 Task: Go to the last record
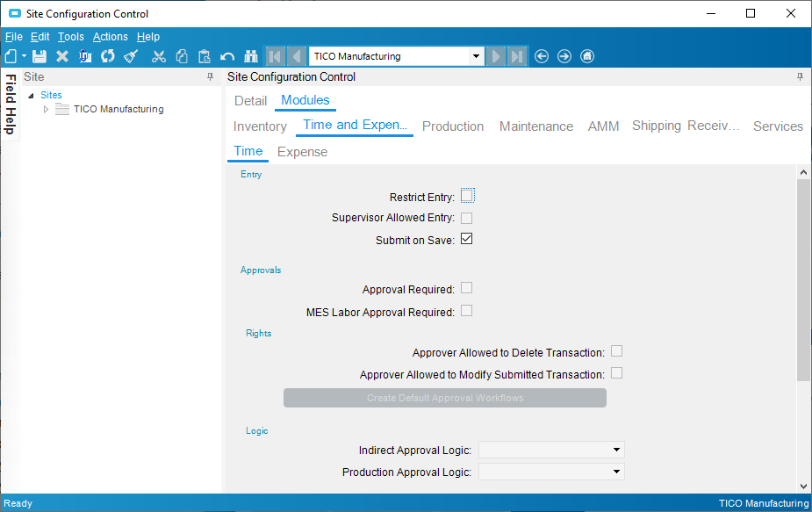[517, 56]
